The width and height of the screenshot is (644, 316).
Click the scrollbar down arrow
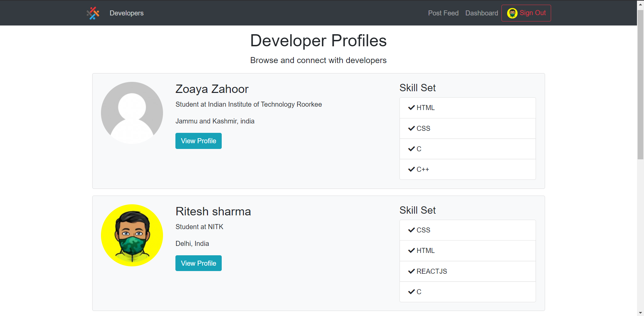tap(640, 312)
